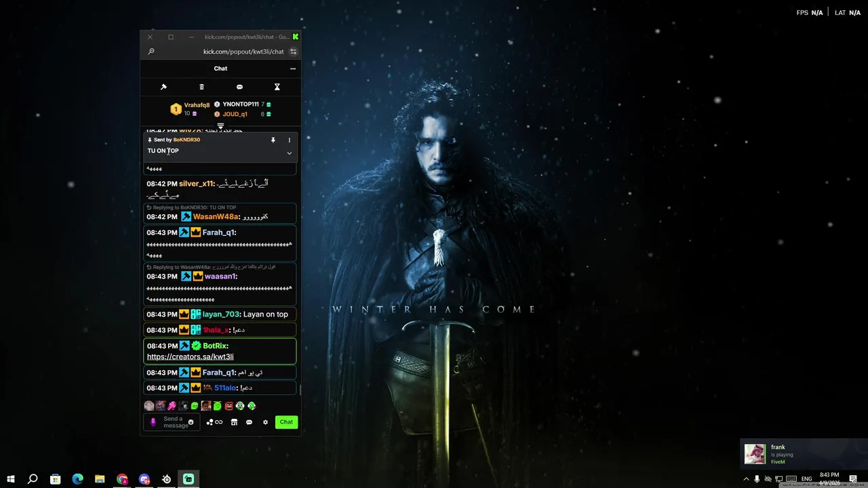Open chat settings gear icon
868x488 pixels.
click(x=265, y=422)
